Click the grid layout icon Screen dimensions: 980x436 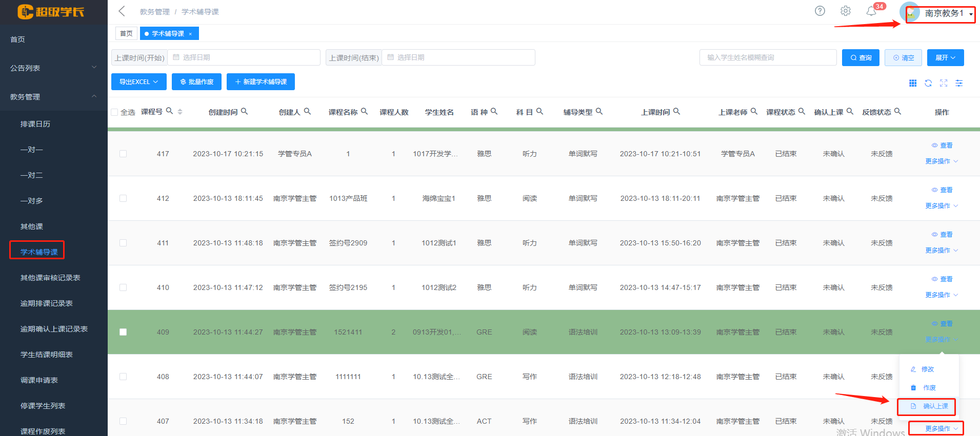point(913,83)
